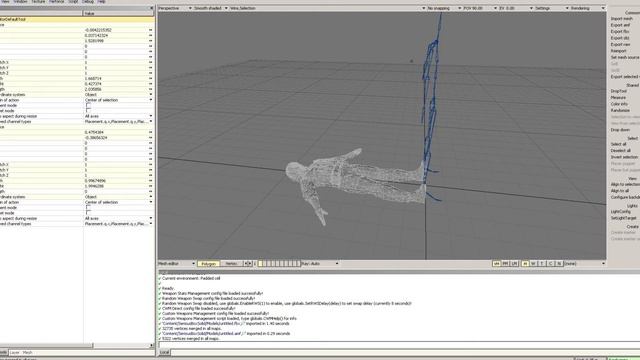Click stepper icon beside value -0.38656324
The height and width of the screenshot is (360, 640).
tap(151, 138)
